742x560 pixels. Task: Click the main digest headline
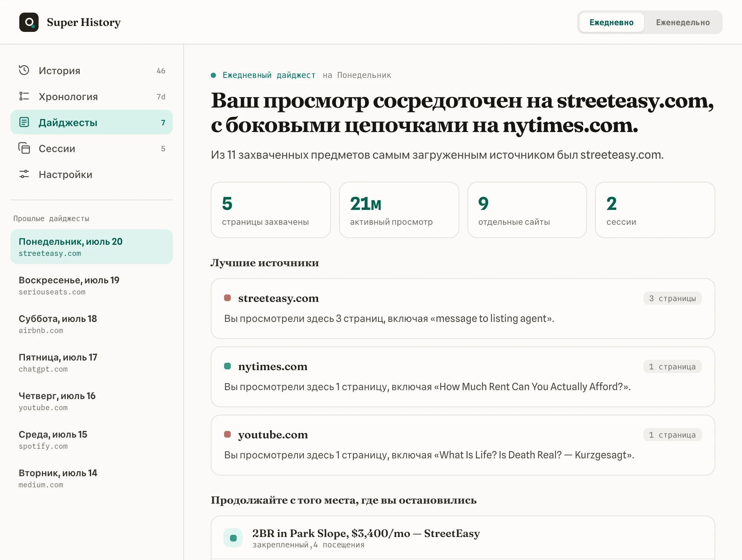pyautogui.click(x=462, y=113)
